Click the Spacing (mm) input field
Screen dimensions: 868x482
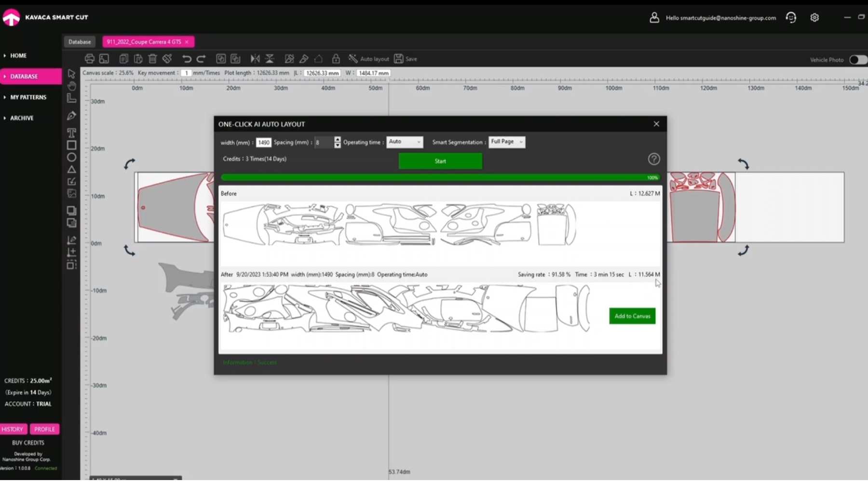point(324,142)
